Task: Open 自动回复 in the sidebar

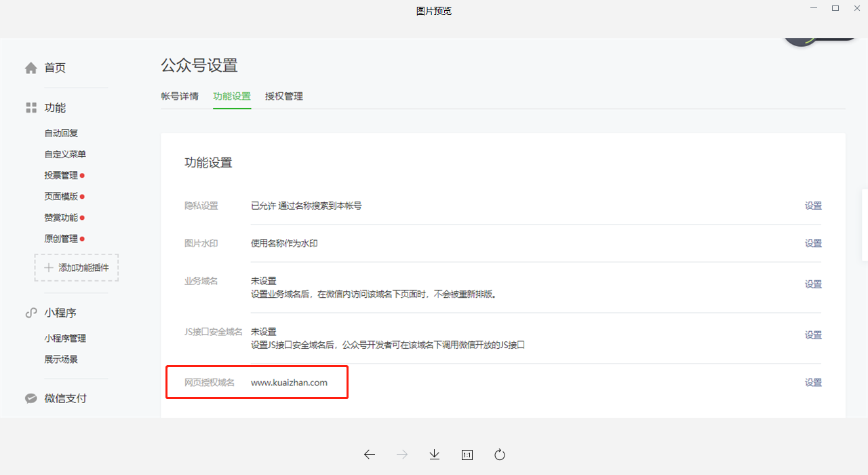Action: (x=61, y=133)
